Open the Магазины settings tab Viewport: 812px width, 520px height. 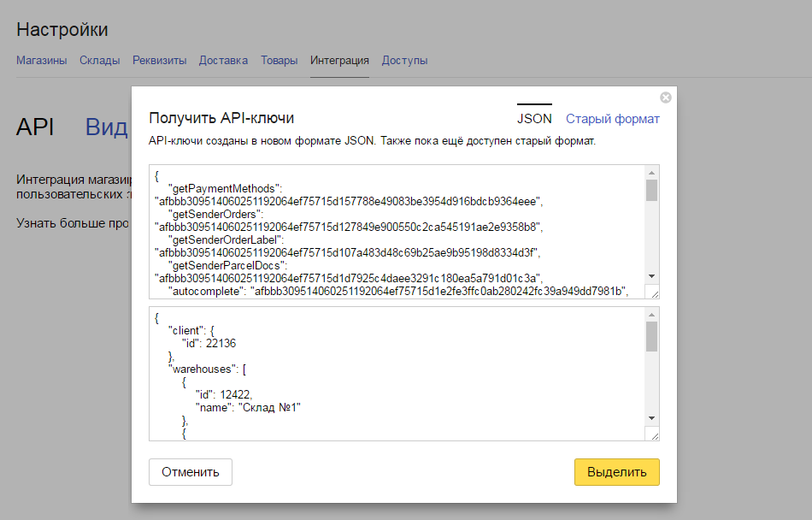coord(41,61)
